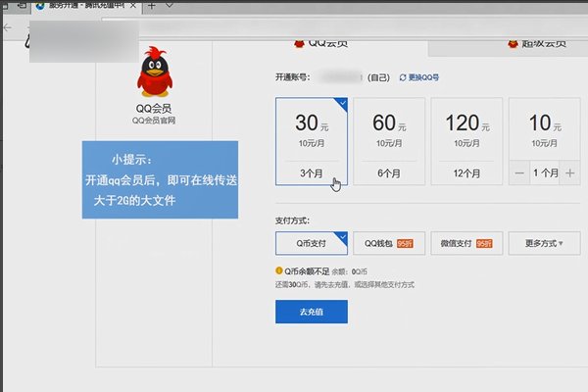The width and height of the screenshot is (588, 392).
Task: Decrease months with the minus button
Action: pos(519,172)
